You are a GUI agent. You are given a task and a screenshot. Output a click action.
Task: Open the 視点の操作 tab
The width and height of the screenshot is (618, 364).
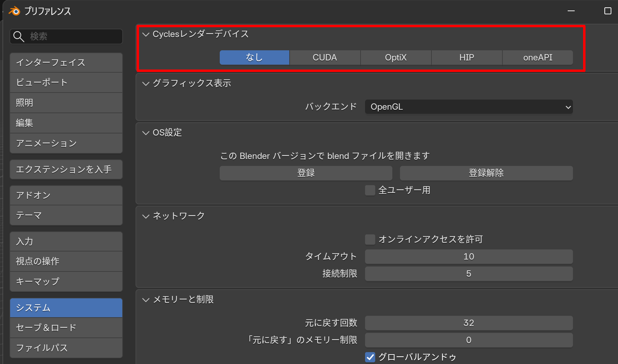(x=66, y=261)
